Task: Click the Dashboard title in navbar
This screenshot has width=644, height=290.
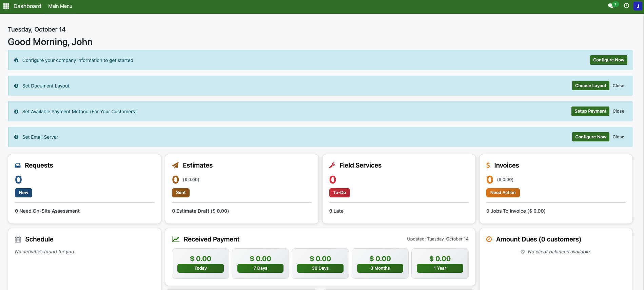Action: tap(27, 6)
